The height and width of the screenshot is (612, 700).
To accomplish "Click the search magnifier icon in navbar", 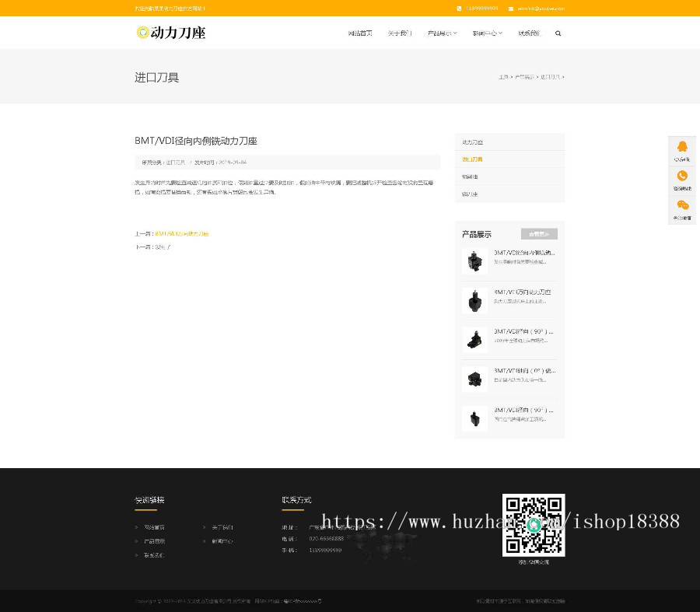I will coord(558,33).
